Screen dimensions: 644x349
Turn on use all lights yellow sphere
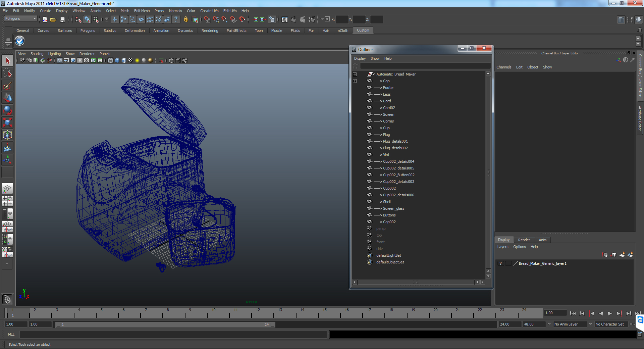coord(137,60)
